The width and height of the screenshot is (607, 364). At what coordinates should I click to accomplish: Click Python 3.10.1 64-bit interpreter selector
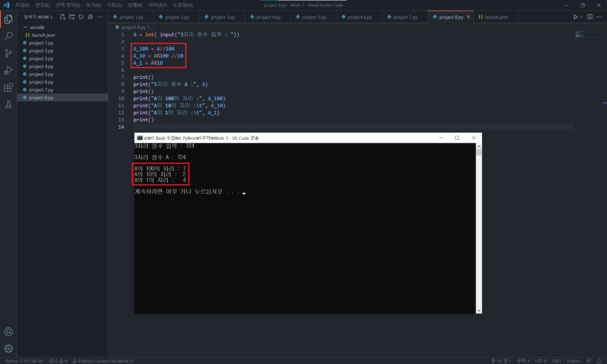24,361
